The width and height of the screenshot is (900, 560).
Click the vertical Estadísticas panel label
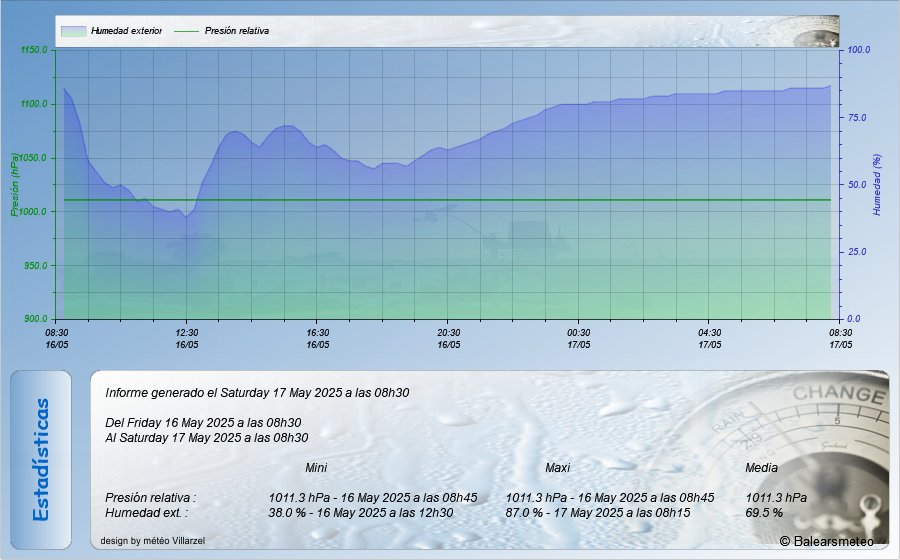point(41,460)
